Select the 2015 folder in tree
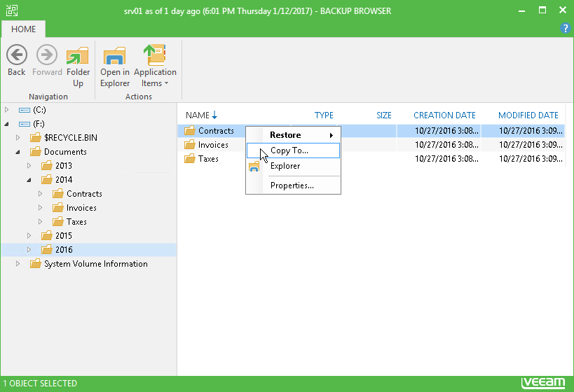Image resolution: width=574 pixels, height=392 pixels. [64, 236]
